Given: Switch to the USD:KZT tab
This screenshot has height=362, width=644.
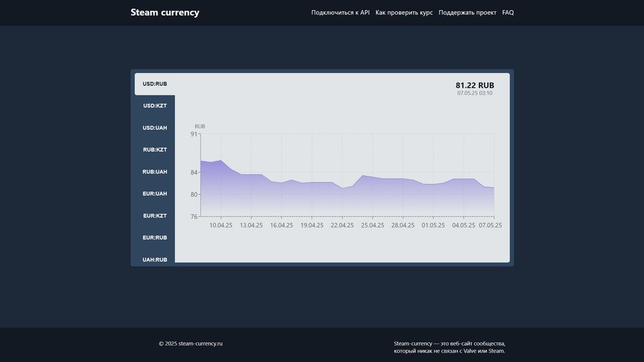Looking at the screenshot, I should tap(155, 106).
